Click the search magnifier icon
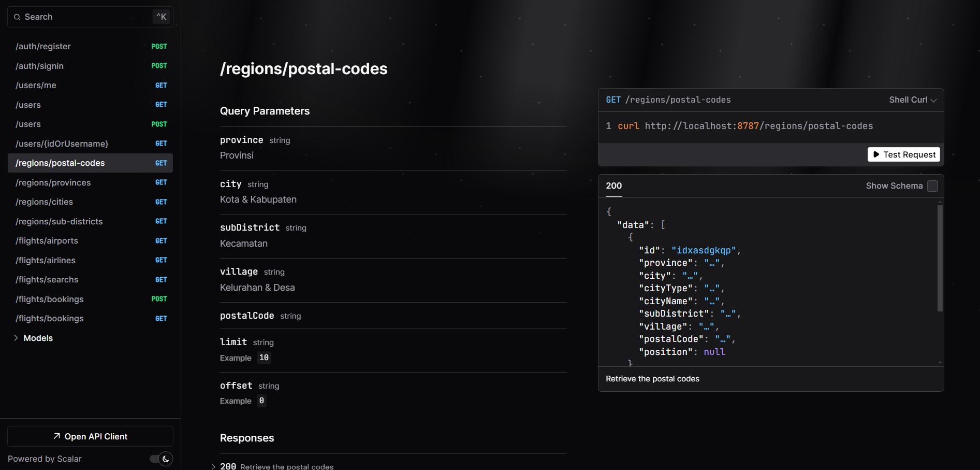Image resolution: width=980 pixels, height=470 pixels. click(x=17, y=17)
